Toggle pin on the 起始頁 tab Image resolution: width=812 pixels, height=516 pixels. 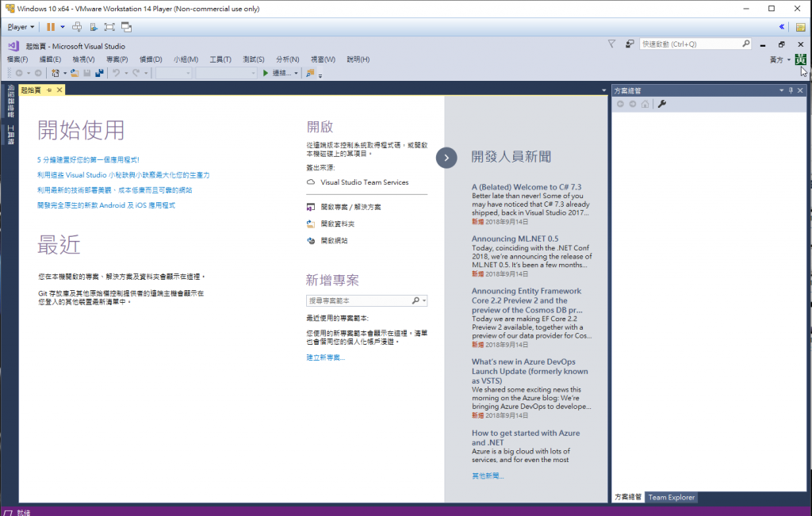49,90
